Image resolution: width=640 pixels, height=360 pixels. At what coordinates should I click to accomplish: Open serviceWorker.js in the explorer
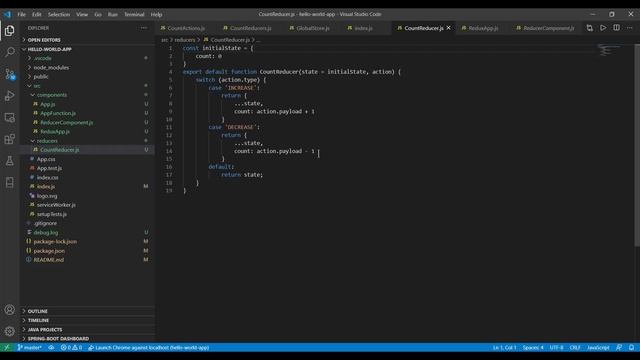pos(56,205)
